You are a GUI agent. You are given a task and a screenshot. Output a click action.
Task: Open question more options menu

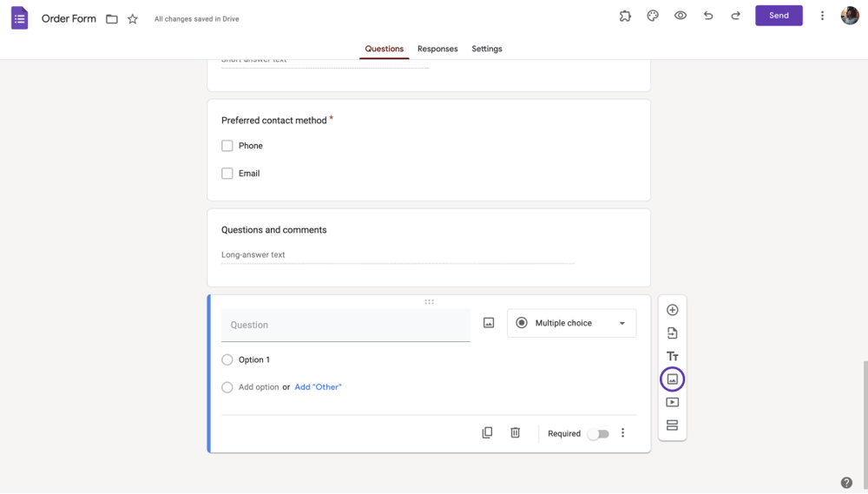point(622,433)
